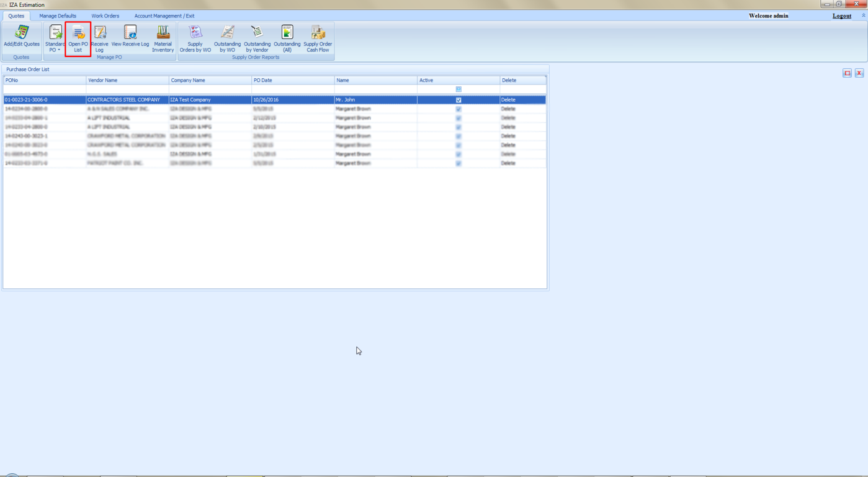Open Outstanding (All) report
This screenshot has width=868, height=477.
(x=287, y=38)
